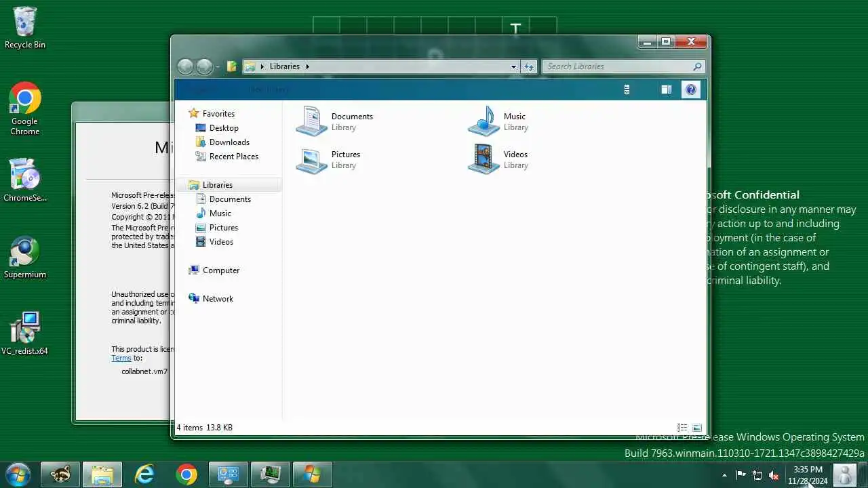Expand the root arrow before Libraries breadcrumb
The image size is (868, 488).
[262, 66]
